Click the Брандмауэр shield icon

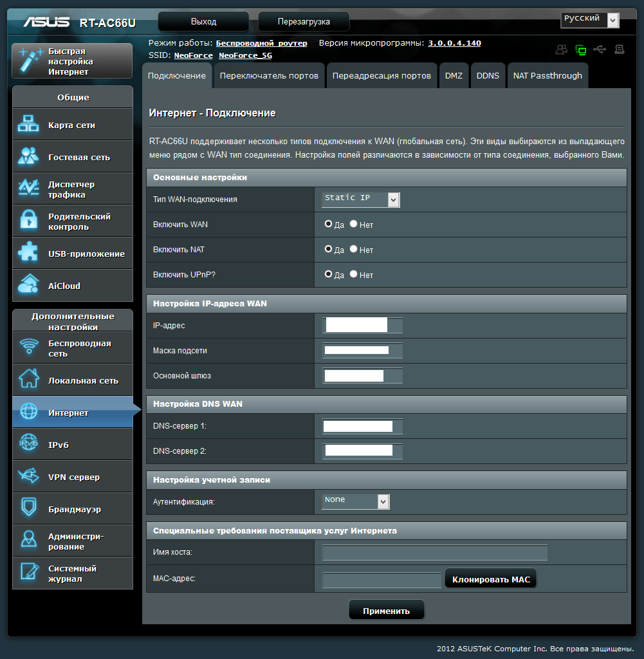click(28, 507)
